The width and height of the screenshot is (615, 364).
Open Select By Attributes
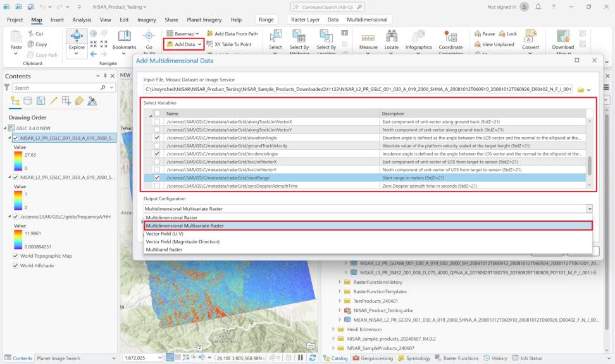[x=299, y=40]
